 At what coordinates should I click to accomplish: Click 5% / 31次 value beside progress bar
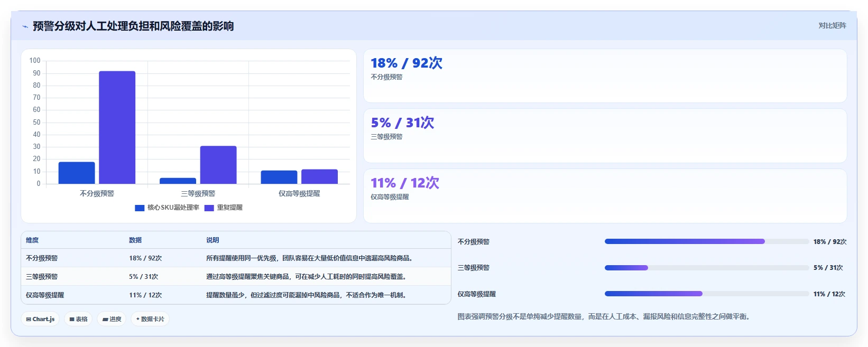pyautogui.click(x=828, y=268)
